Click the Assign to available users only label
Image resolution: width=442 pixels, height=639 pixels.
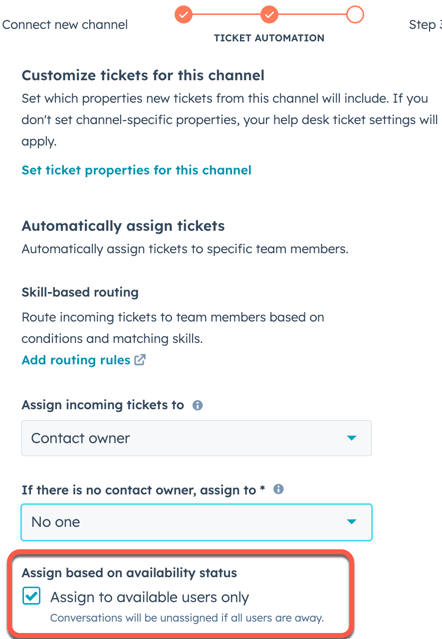150,597
